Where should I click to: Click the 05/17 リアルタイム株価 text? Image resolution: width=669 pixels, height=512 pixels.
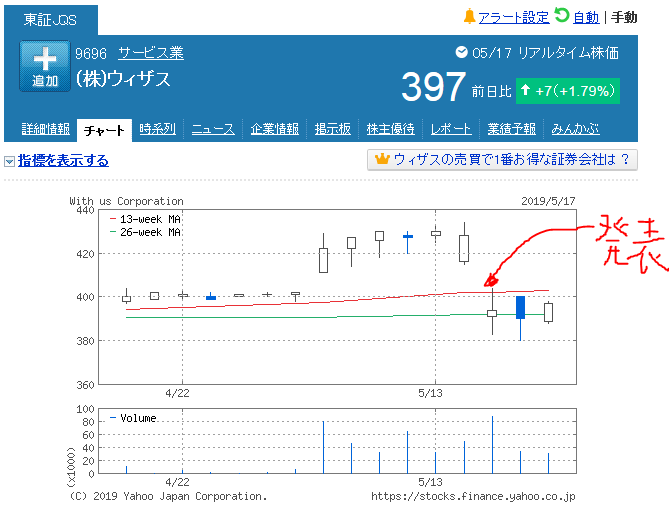[545, 53]
